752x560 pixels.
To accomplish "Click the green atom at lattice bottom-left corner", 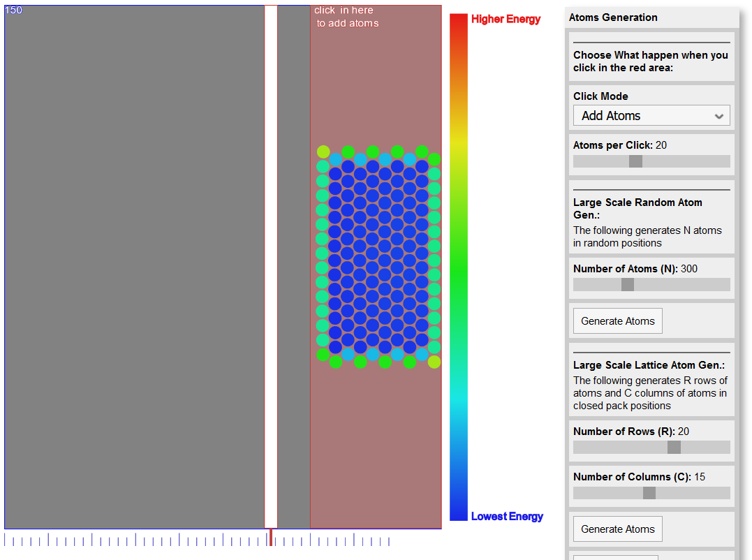I will coord(323,355).
